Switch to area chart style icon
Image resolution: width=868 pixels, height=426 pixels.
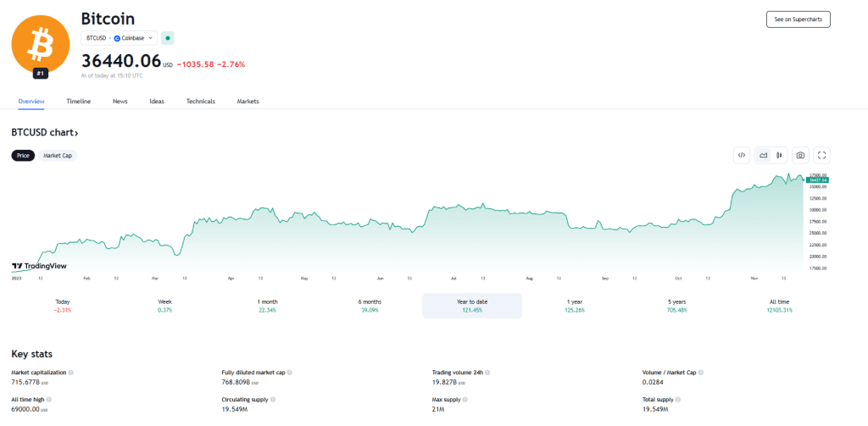pyautogui.click(x=764, y=155)
